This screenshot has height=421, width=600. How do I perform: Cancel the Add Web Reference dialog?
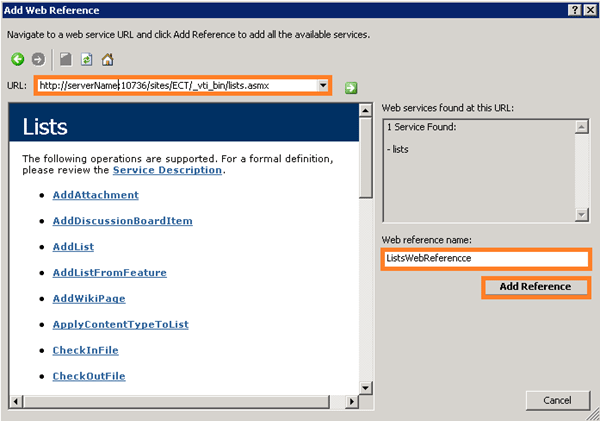click(x=557, y=400)
